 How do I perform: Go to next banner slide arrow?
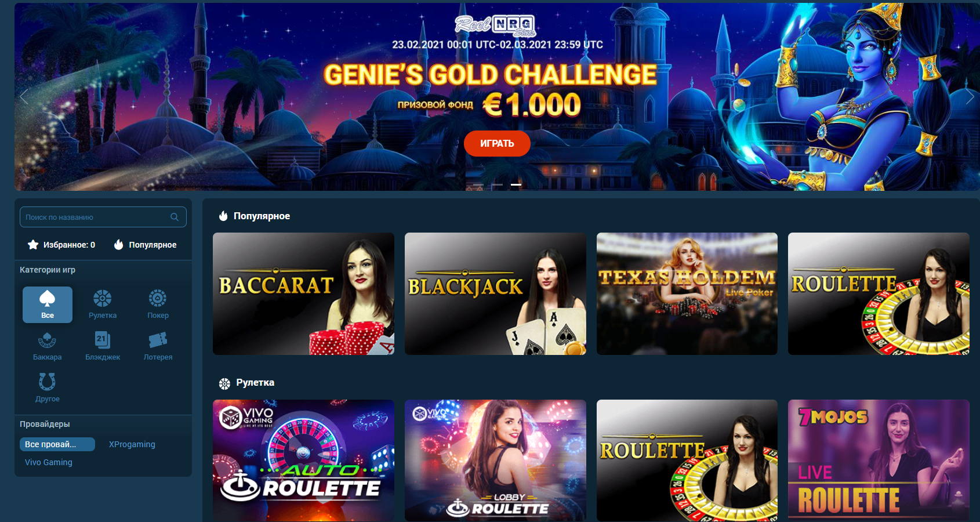(x=970, y=97)
